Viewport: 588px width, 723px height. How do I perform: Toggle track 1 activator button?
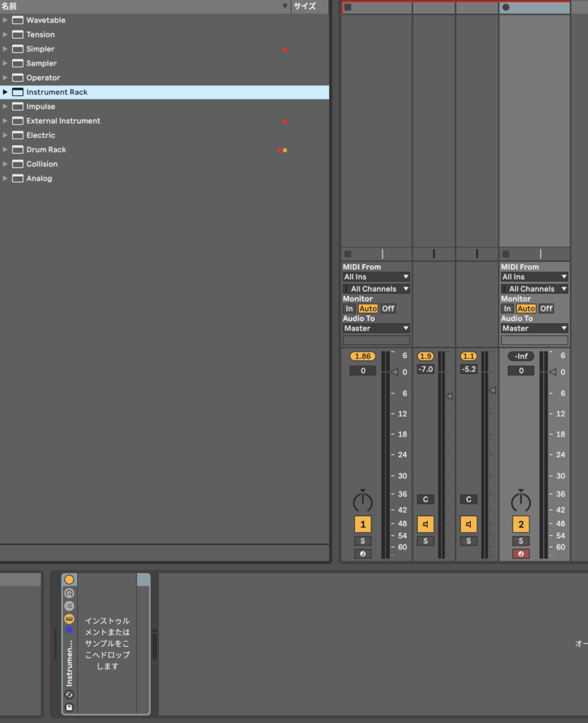click(x=362, y=525)
